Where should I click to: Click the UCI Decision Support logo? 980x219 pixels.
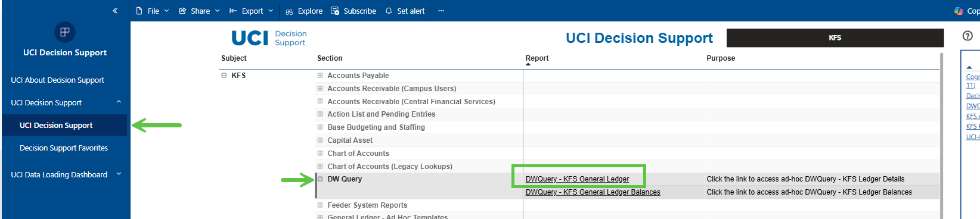[269, 38]
